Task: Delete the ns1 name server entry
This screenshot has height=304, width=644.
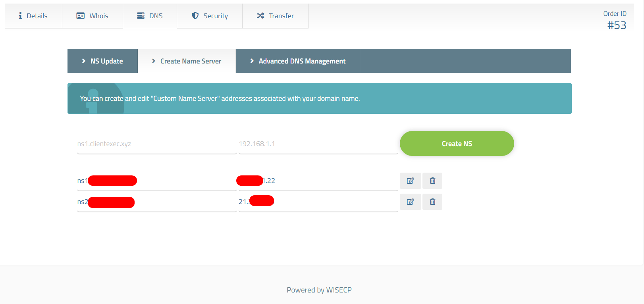Action: [x=432, y=181]
